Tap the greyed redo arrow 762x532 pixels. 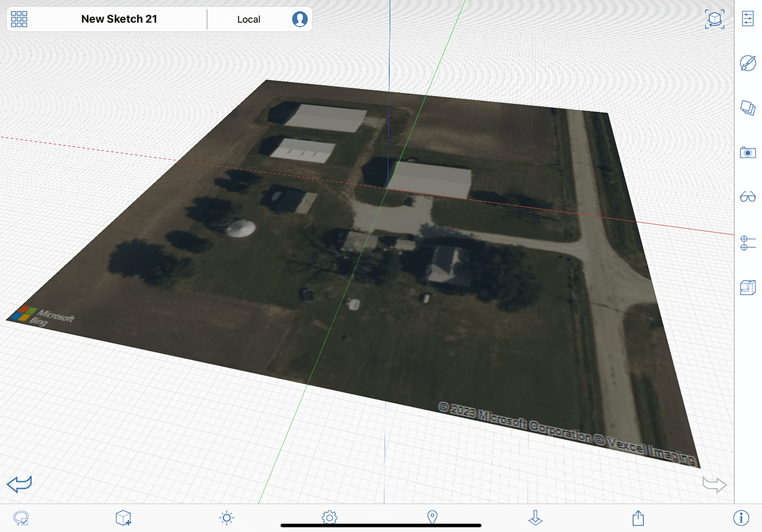point(714,485)
